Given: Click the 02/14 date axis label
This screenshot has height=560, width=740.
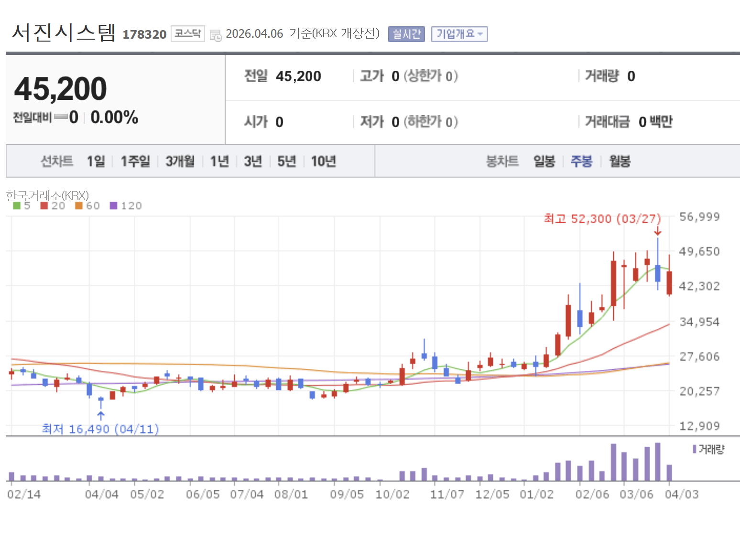Looking at the screenshot, I should pyautogui.click(x=24, y=494).
